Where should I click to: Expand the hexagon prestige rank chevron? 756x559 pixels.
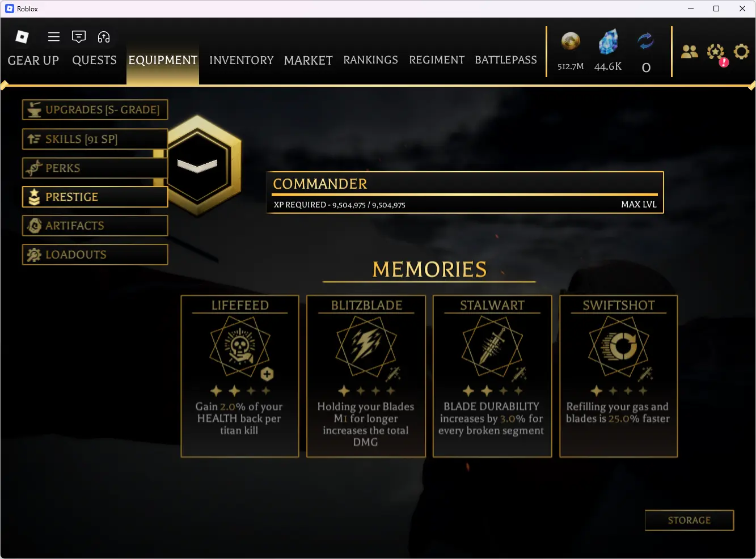(197, 165)
